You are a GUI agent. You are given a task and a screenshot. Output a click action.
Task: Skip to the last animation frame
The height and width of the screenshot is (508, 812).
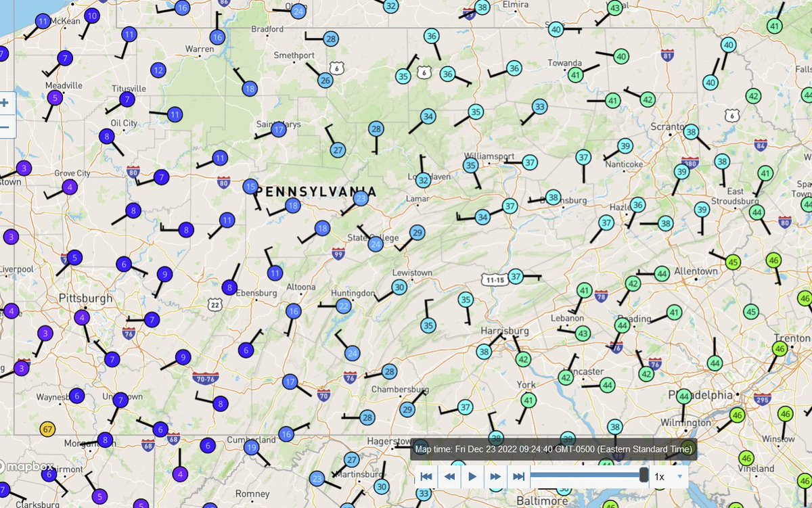(518, 476)
